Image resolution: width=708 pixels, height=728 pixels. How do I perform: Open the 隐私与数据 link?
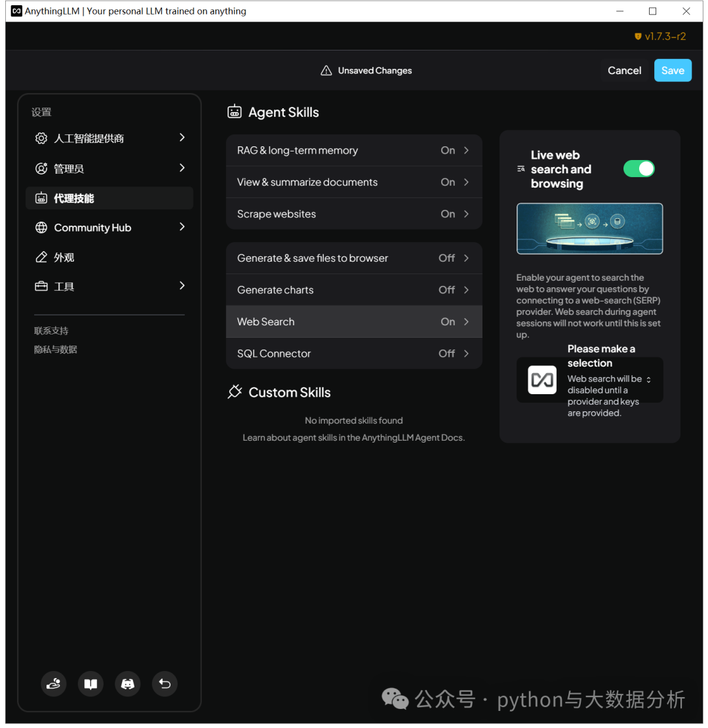[x=56, y=350]
